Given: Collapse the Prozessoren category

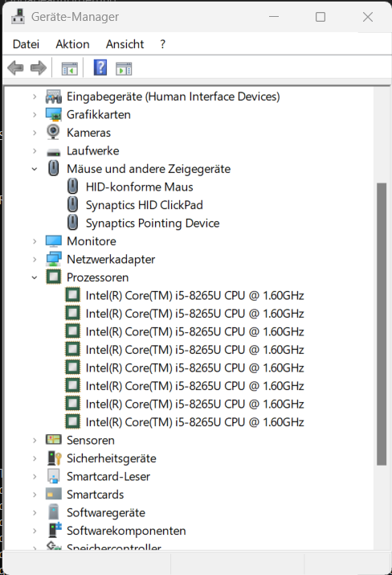Looking at the screenshot, I should pos(35,277).
